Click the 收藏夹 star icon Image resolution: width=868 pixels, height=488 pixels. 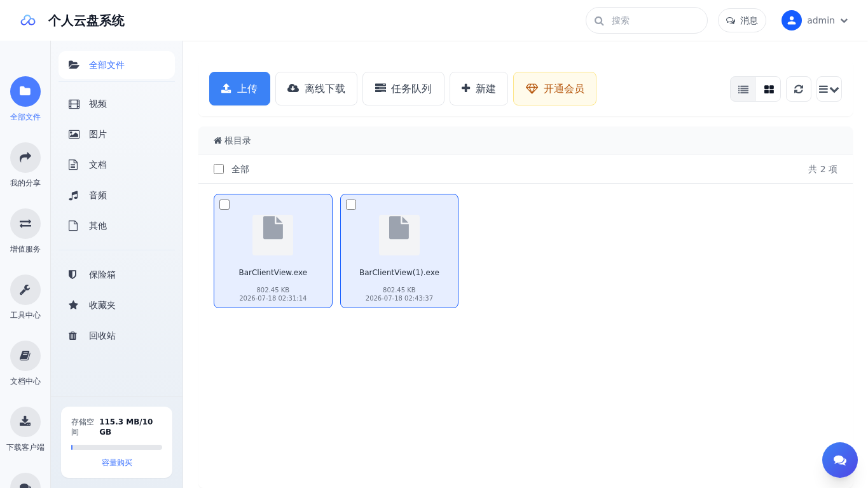pos(73,305)
